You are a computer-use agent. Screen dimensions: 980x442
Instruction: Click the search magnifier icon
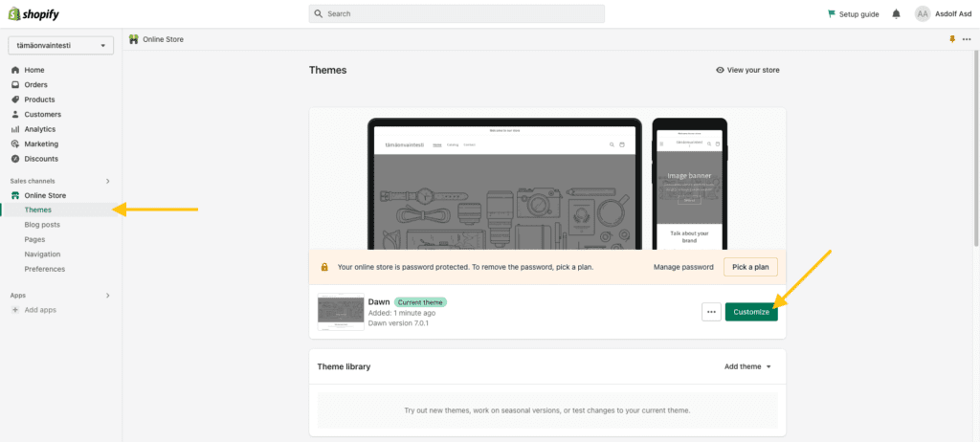coord(318,13)
